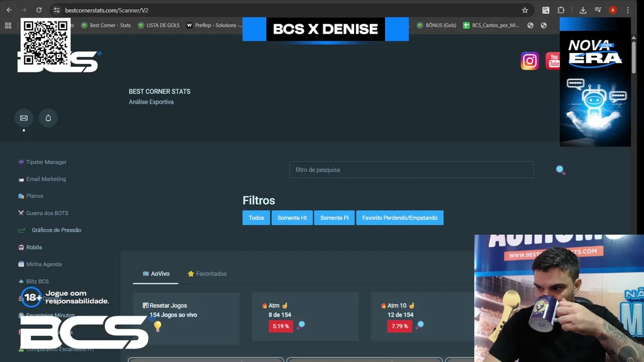Click the Análise Esportiva subtitle text
The height and width of the screenshot is (362, 644).
pos(151,102)
